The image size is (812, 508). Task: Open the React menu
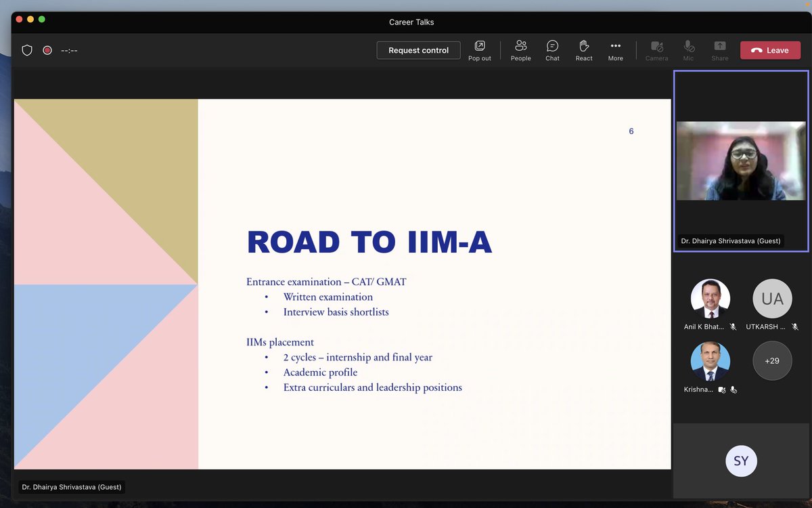tap(584, 51)
